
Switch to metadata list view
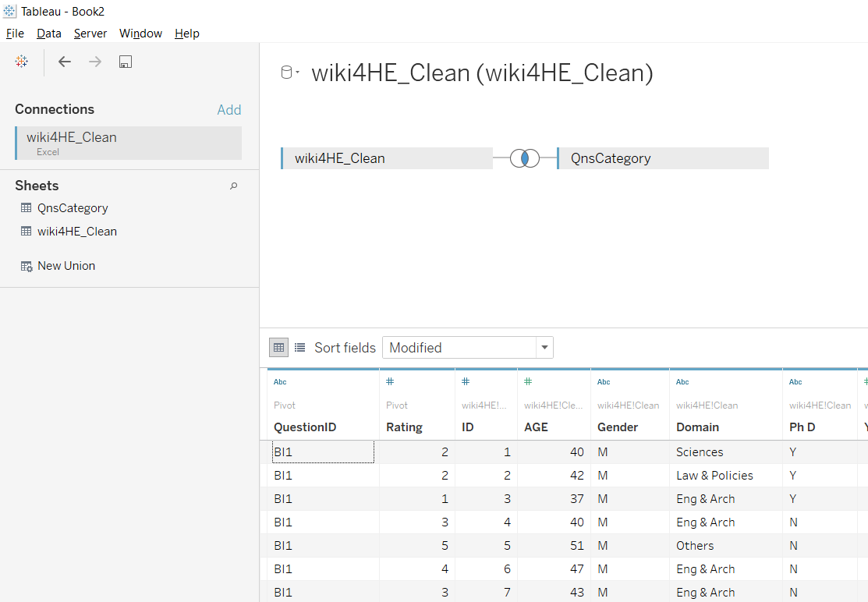(x=300, y=348)
